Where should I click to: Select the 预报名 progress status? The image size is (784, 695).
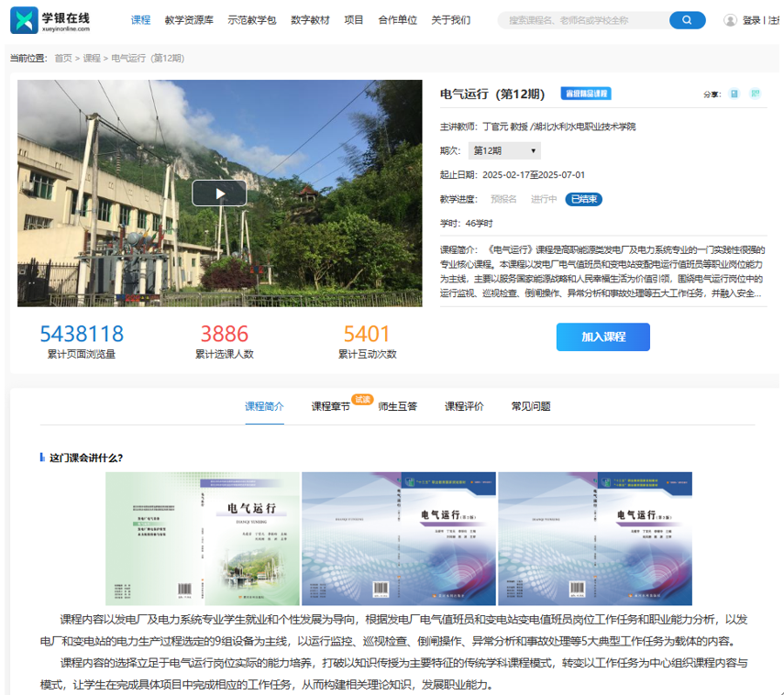tap(503, 199)
